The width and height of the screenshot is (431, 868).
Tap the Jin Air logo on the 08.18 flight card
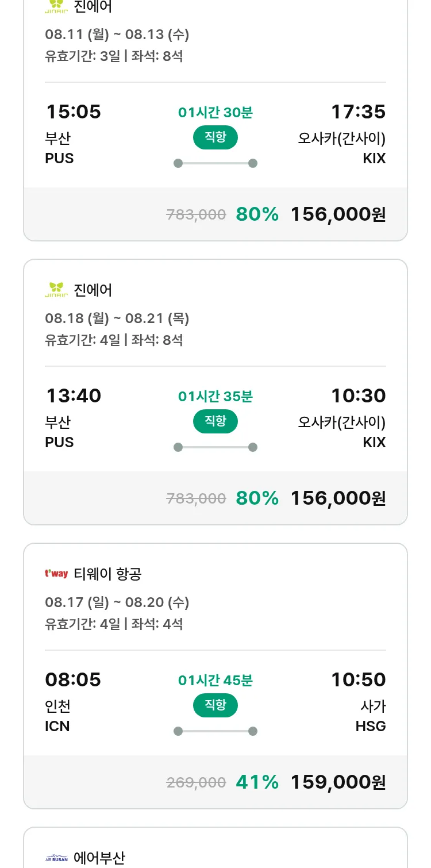click(56, 290)
